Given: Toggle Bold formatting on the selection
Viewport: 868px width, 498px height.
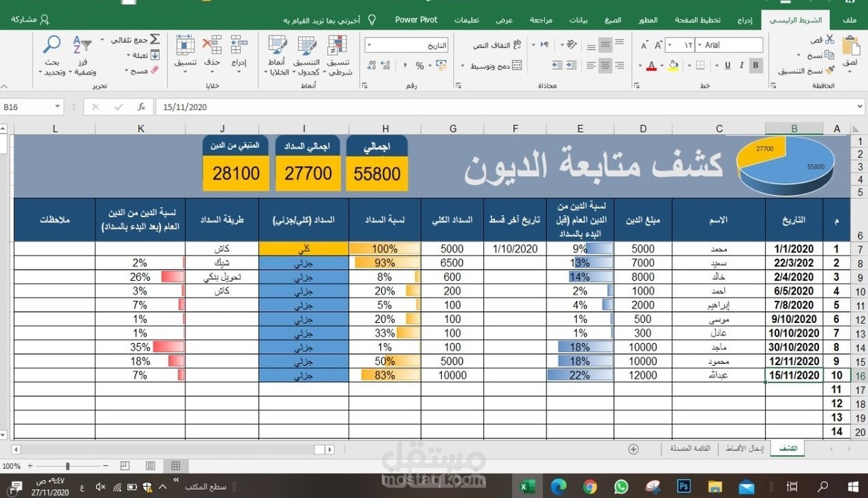Looking at the screenshot, I should coord(756,64).
